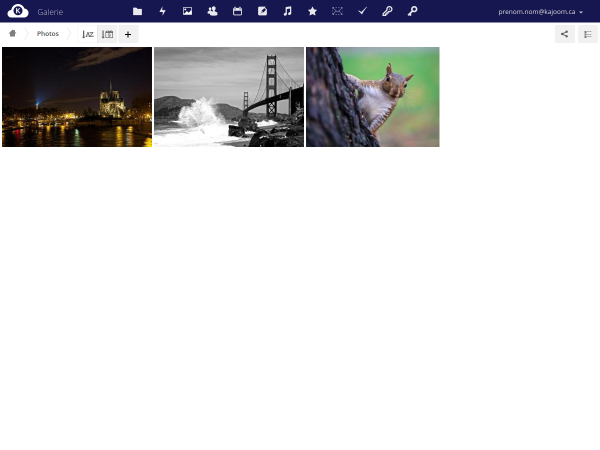Open the Contacts people icon

pos(212,11)
